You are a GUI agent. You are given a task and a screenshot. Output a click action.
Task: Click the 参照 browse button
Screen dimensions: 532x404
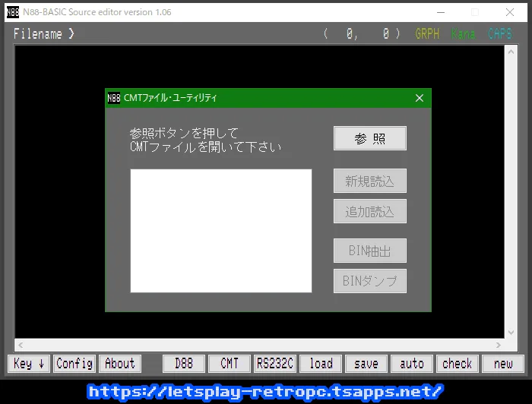tap(369, 138)
